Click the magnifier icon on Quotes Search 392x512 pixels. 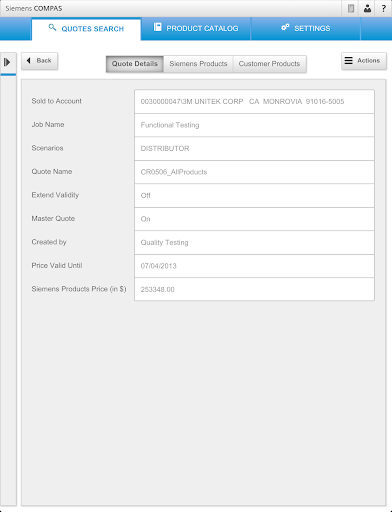point(52,27)
